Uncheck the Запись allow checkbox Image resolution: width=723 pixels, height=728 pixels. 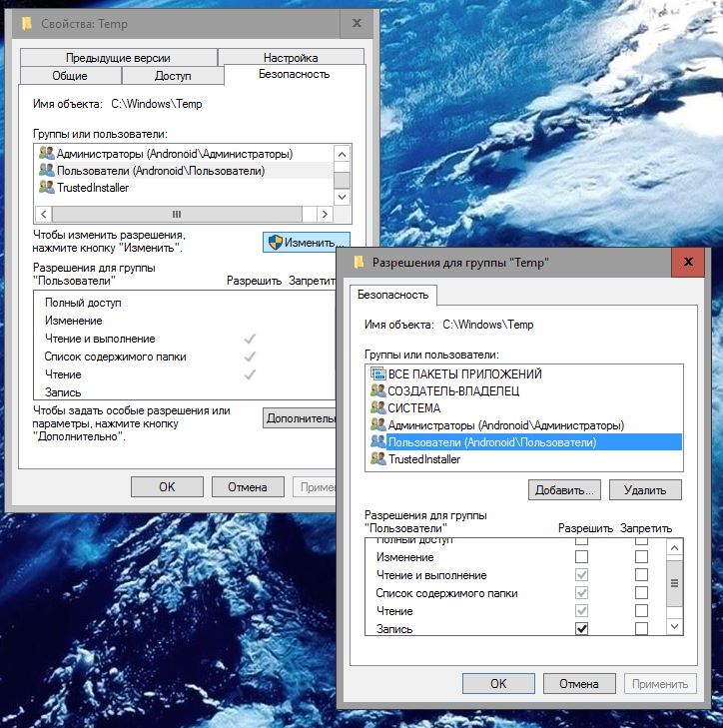pos(582,628)
